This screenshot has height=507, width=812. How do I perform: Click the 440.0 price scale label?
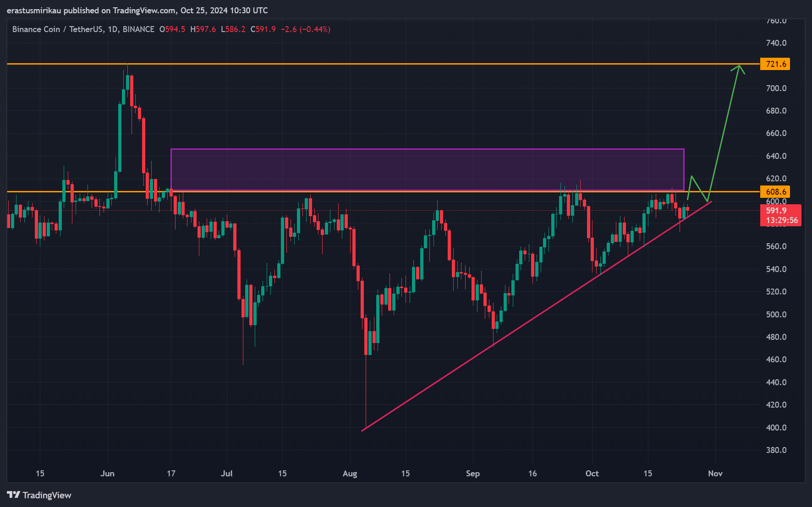point(776,382)
